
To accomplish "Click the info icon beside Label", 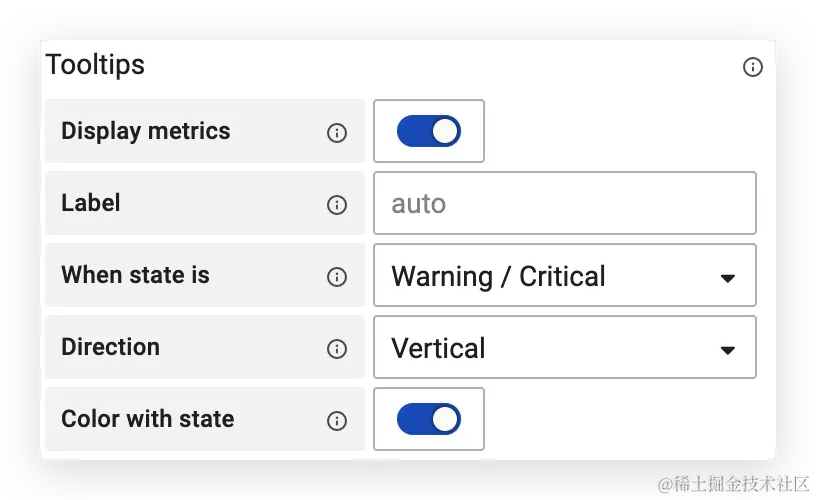I will pos(337,204).
